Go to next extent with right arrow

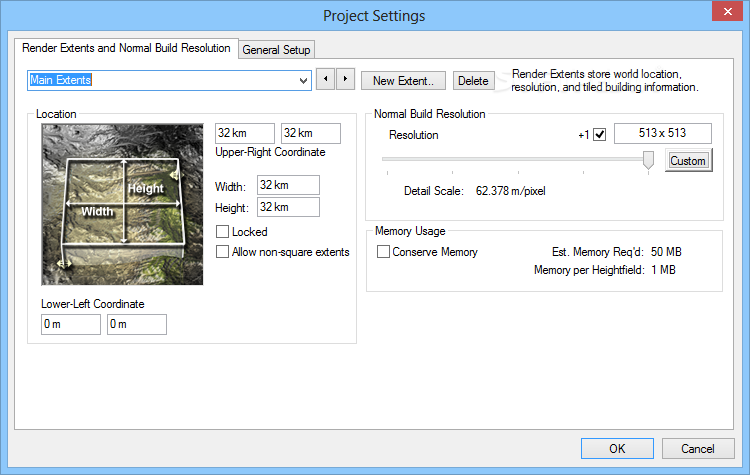345,79
